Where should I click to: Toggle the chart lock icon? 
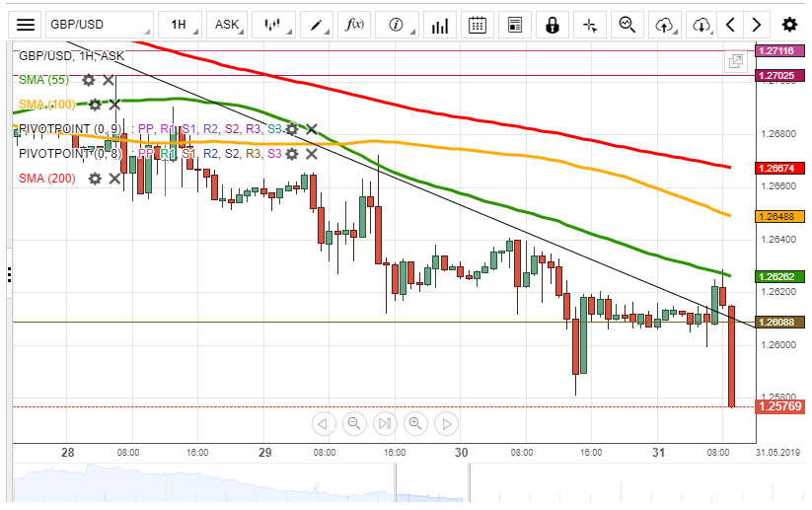(553, 25)
